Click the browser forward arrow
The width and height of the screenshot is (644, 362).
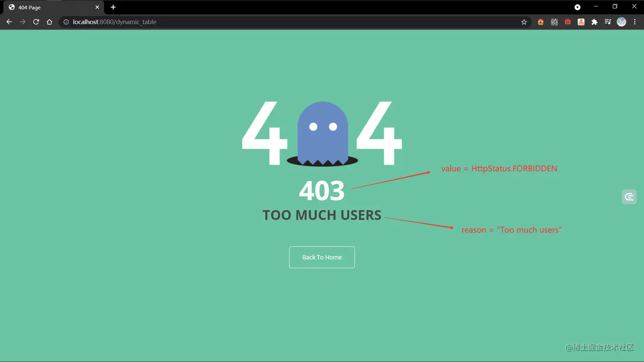tap(23, 22)
